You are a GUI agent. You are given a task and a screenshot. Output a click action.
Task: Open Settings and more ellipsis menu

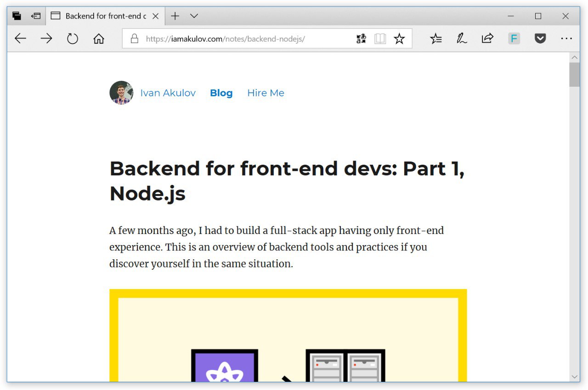pyautogui.click(x=566, y=39)
